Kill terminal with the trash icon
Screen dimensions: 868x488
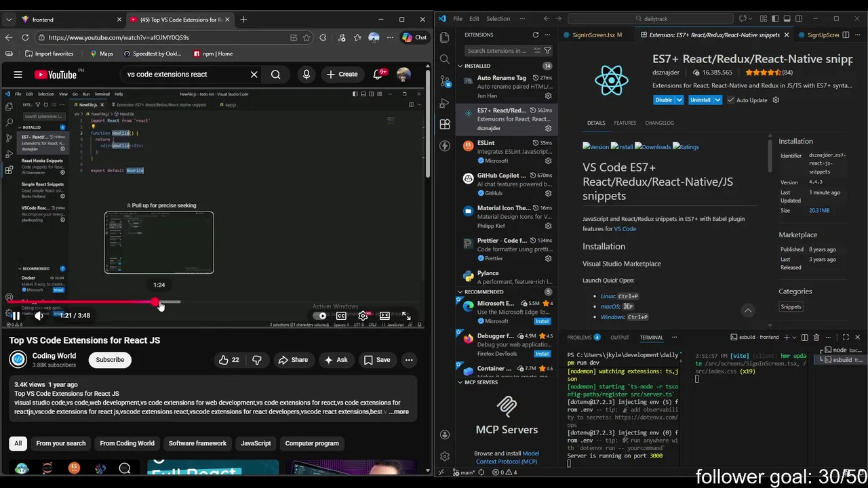pyautogui.click(x=816, y=337)
